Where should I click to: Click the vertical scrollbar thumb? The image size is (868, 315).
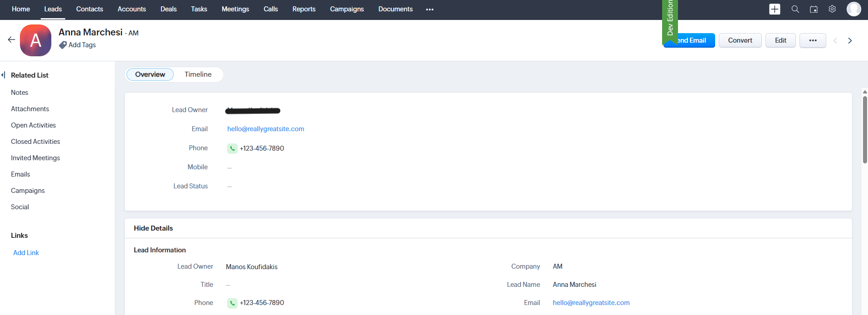pyautogui.click(x=865, y=129)
